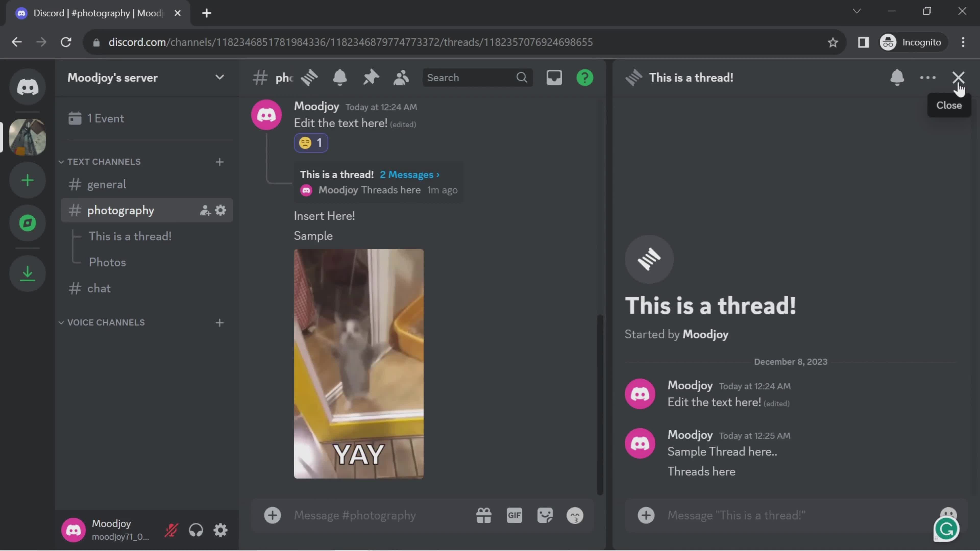Create a new text channel plus icon

pyautogui.click(x=219, y=162)
